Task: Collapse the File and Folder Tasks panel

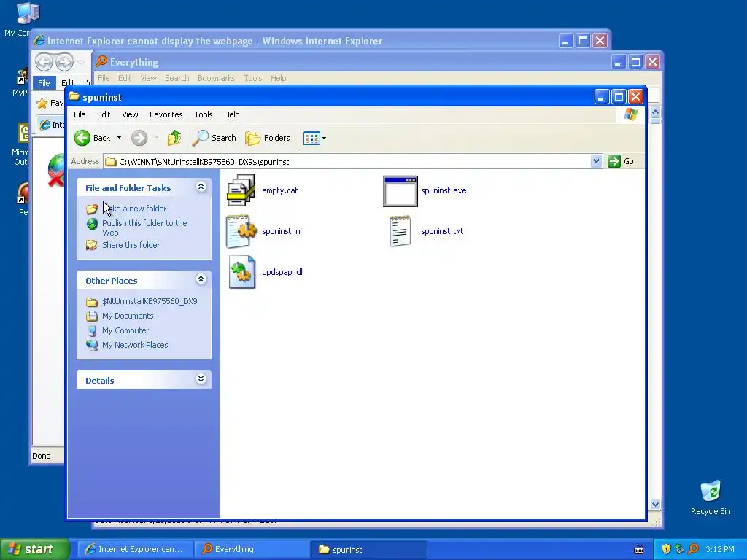Action: [x=201, y=187]
